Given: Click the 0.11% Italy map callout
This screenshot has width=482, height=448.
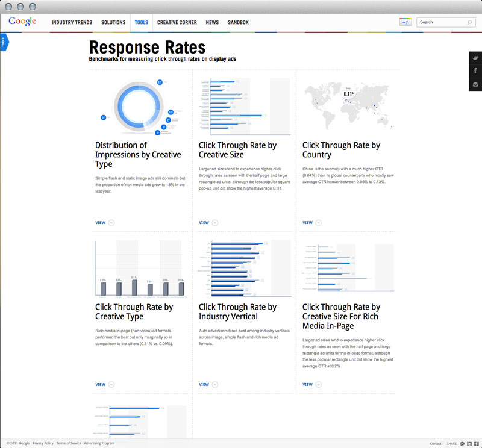Looking at the screenshot, I should [348, 92].
